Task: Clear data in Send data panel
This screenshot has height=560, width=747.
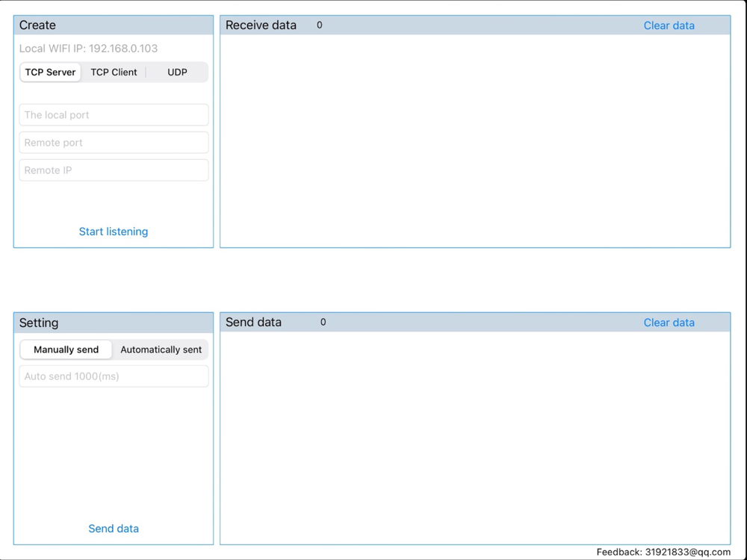Action: pyautogui.click(x=669, y=323)
